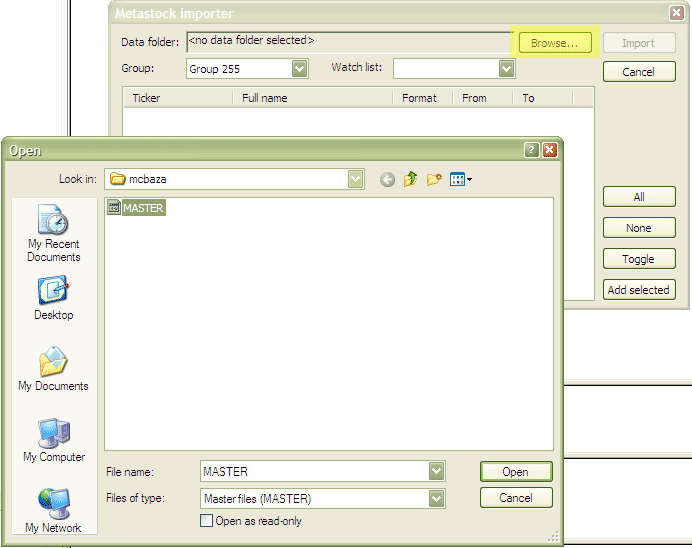Create new folder icon in Open dialog
Screen dimensions: 692x548
point(434,179)
